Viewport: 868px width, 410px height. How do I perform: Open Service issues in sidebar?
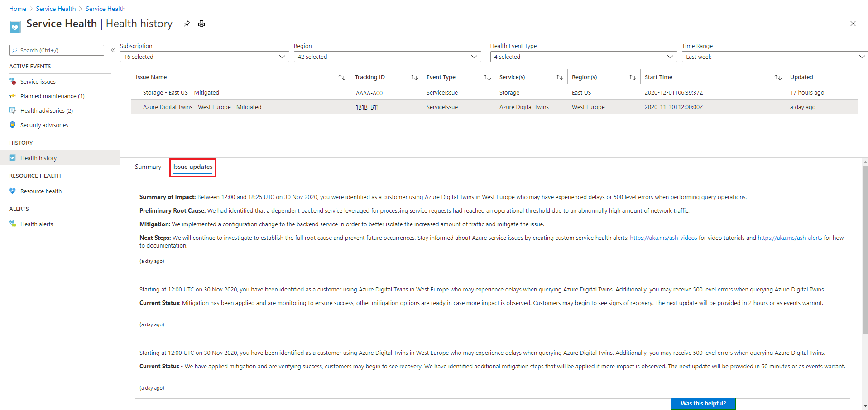(38, 81)
